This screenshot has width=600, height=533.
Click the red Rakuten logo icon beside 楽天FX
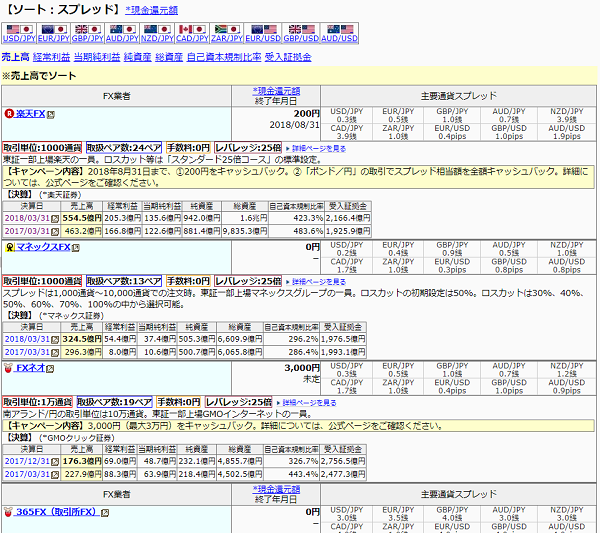(x=9, y=114)
